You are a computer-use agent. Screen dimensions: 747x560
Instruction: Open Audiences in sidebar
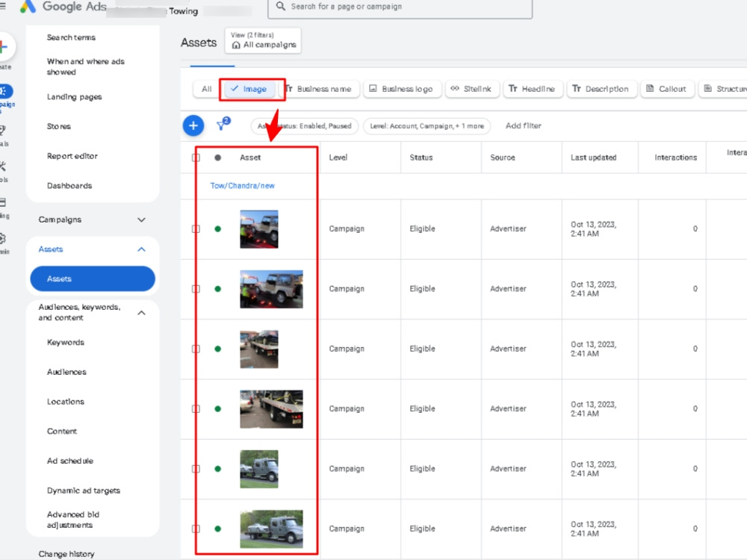[x=66, y=372]
